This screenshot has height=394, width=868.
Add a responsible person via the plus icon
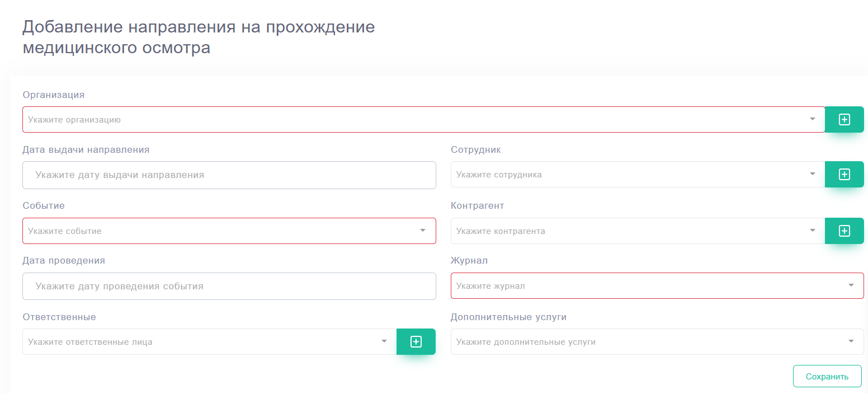click(x=416, y=341)
